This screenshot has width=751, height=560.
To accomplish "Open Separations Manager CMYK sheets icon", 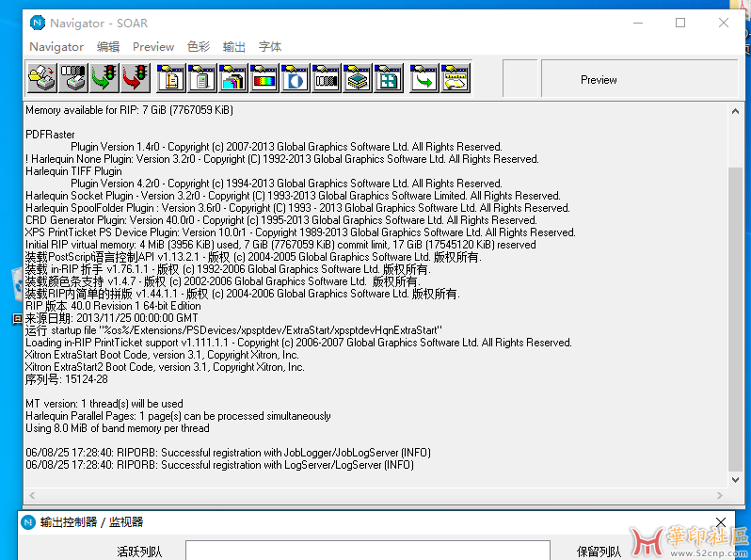I will tap(232, 78).
